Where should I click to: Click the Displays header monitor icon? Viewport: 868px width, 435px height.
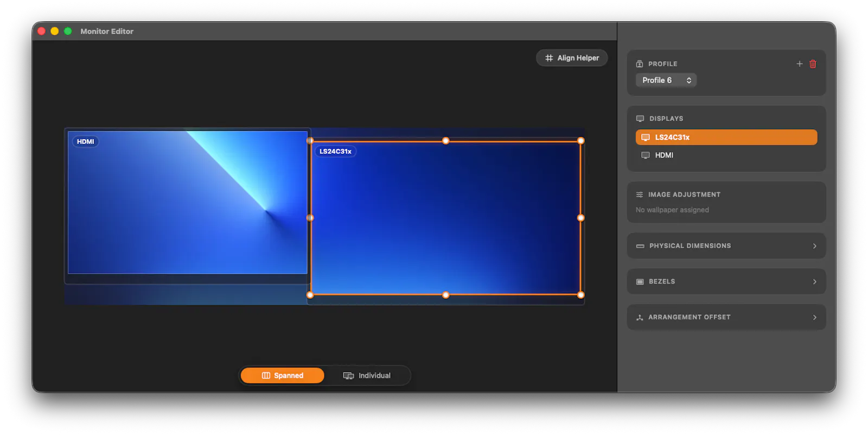640,118
